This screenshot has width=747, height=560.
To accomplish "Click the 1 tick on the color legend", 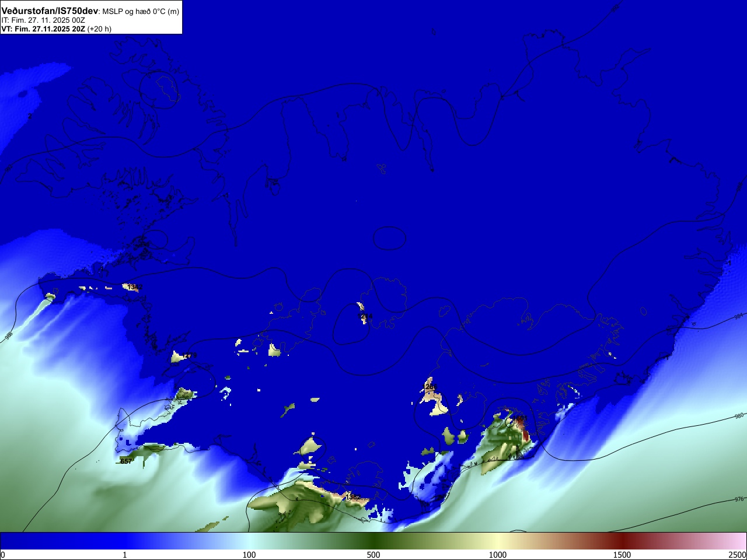I will pos(124,555).
